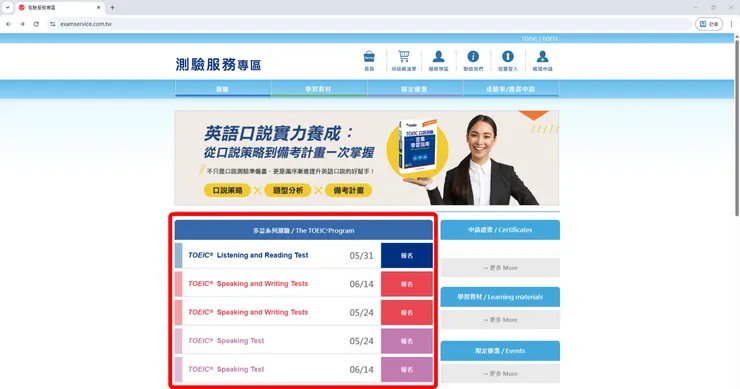740x389 pixels.
Task: Click the Chrome profile button
Action: point(709,24)
